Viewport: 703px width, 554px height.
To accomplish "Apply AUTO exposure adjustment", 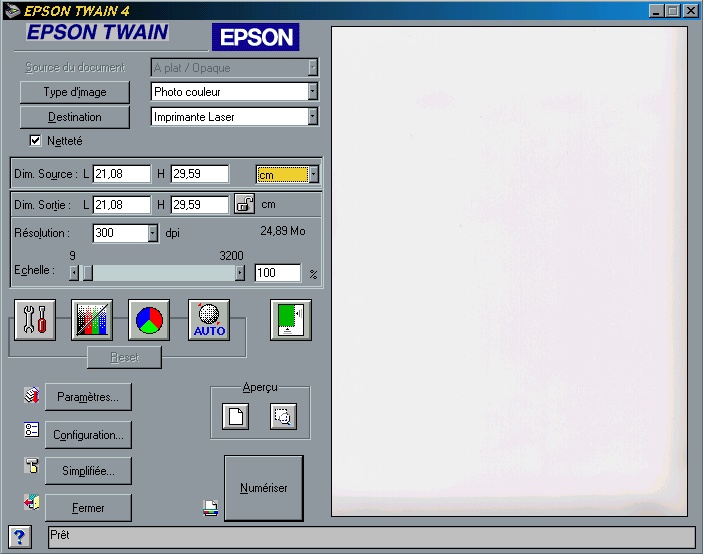I will (x=209, y=320).
